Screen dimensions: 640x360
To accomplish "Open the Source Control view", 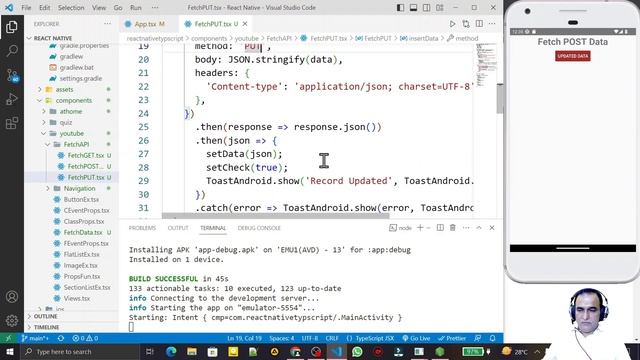I will [x=12, y=75].
